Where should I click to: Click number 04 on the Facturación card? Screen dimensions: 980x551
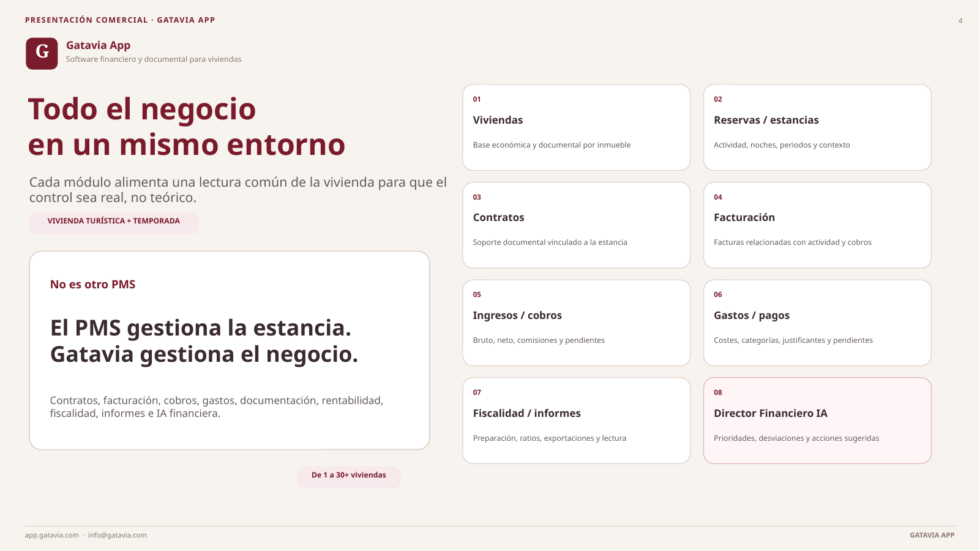718,197
